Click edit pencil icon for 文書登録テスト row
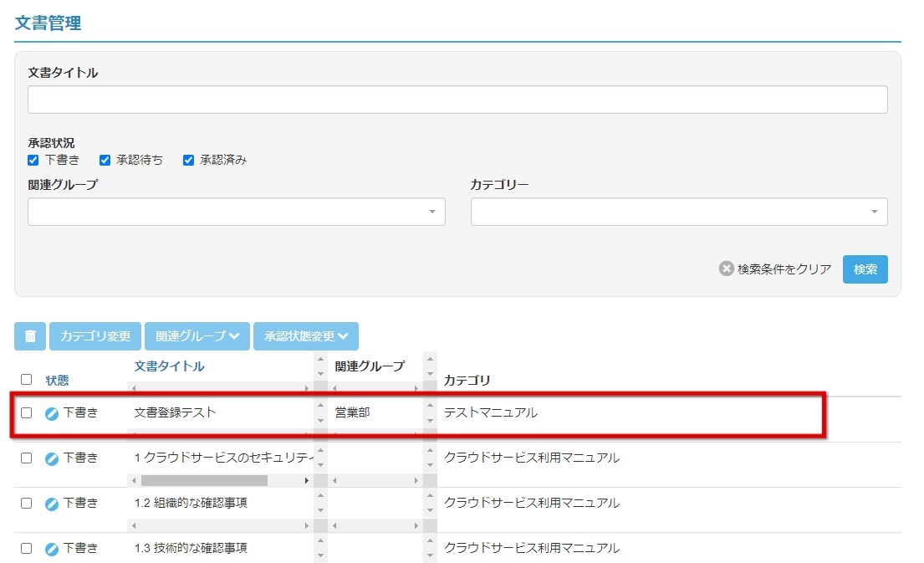 (52, 413)
